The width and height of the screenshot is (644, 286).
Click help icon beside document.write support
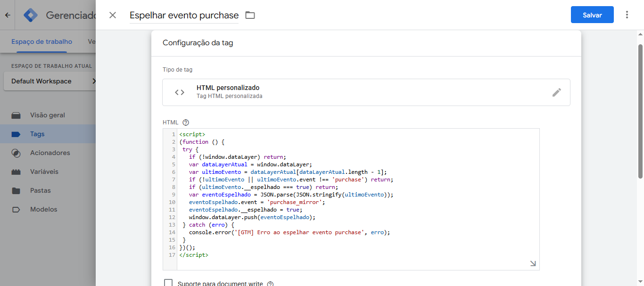point(270,284)
